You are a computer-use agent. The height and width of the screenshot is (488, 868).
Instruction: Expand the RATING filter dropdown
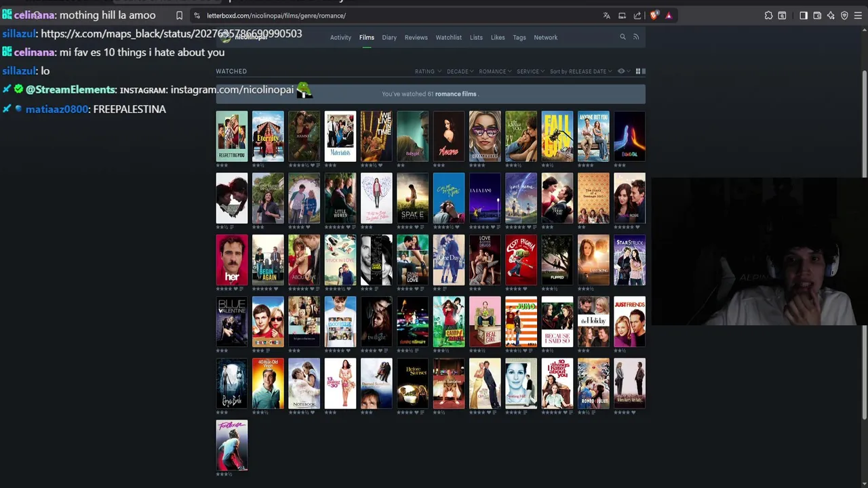tap(428, 71)
